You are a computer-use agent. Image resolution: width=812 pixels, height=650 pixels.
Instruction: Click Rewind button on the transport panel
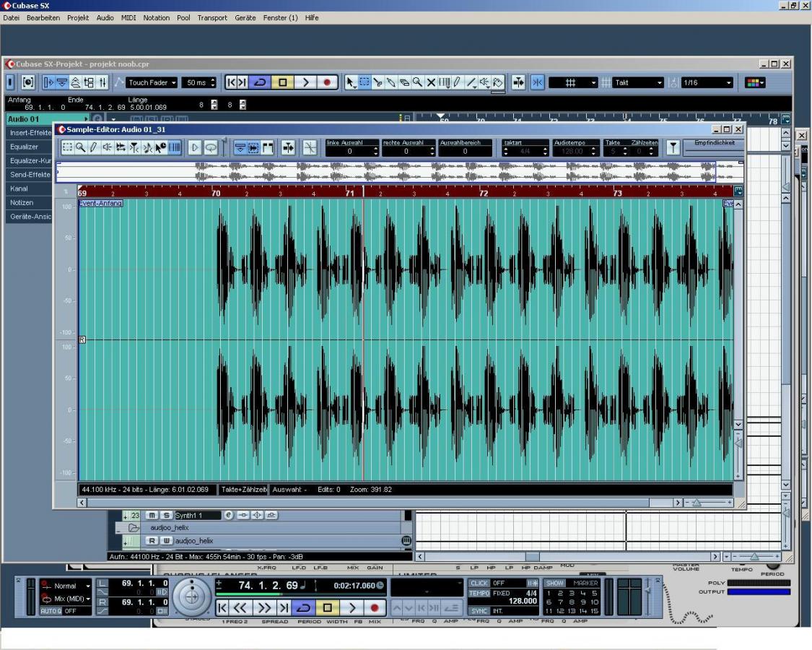(x=240, y=607)
